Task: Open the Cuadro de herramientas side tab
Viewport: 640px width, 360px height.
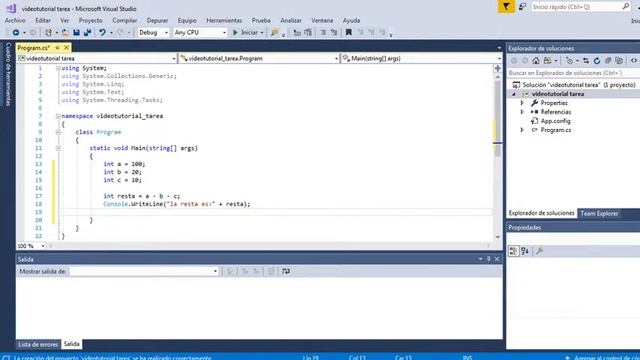Action: click(8, 74)
